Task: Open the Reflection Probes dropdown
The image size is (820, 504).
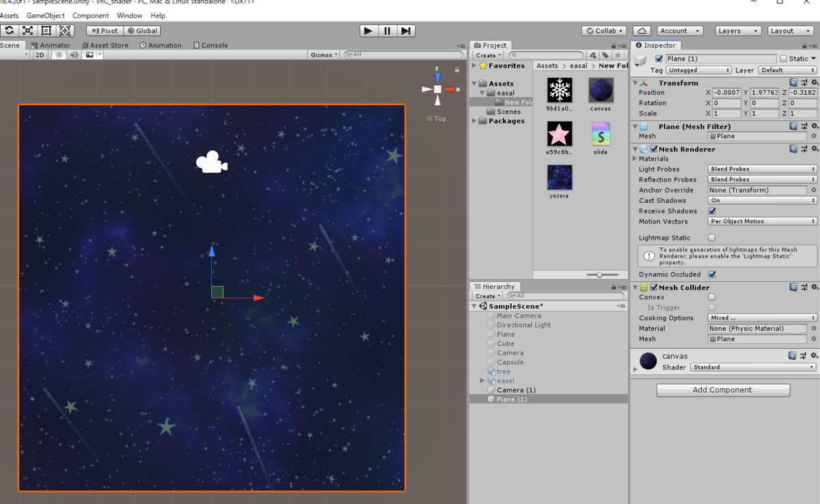Action: tap(762, 180)
